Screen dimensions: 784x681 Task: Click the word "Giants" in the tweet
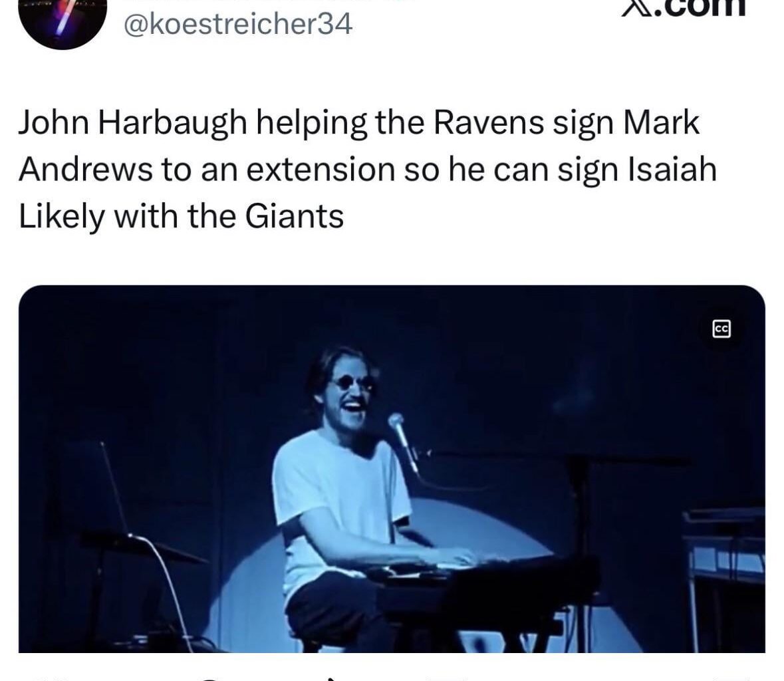coord(294,217)
